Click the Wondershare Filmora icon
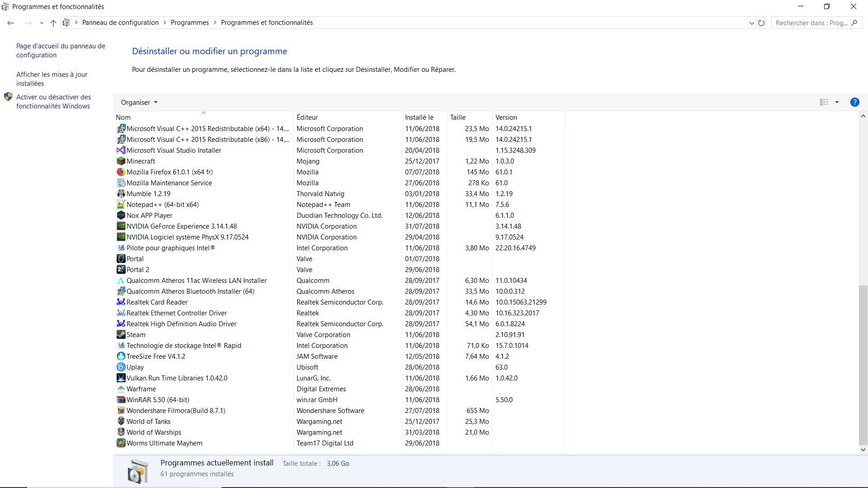Image resolution: width=868 pixels, height=488 pixels. pyautogui.click(x=121, y=411)
